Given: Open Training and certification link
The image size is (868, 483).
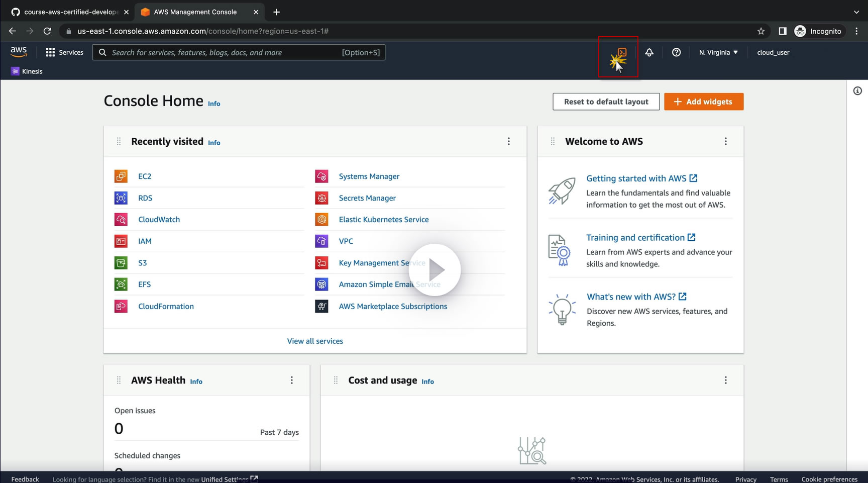Looking at the screenshot, I should click(x=640, y=238).
